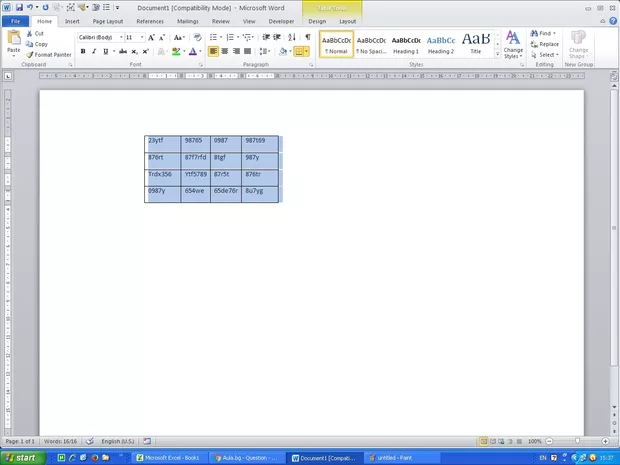Click the Center alignment icon

(225, 51)
